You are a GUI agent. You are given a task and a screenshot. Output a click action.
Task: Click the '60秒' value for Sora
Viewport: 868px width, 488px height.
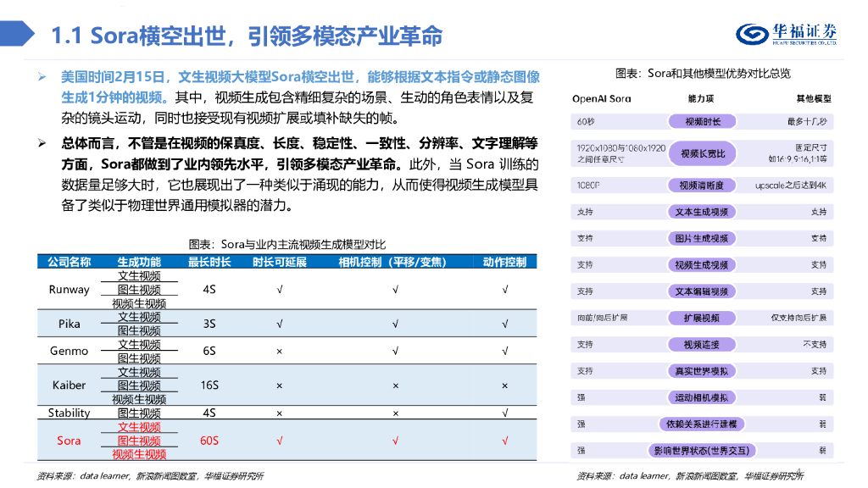point(586,122)
